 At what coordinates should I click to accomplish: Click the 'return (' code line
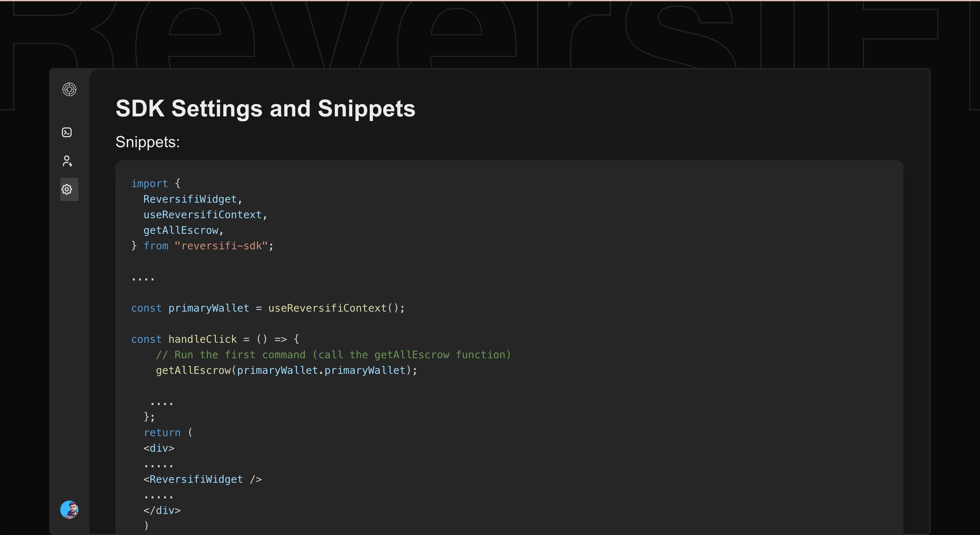168,433
